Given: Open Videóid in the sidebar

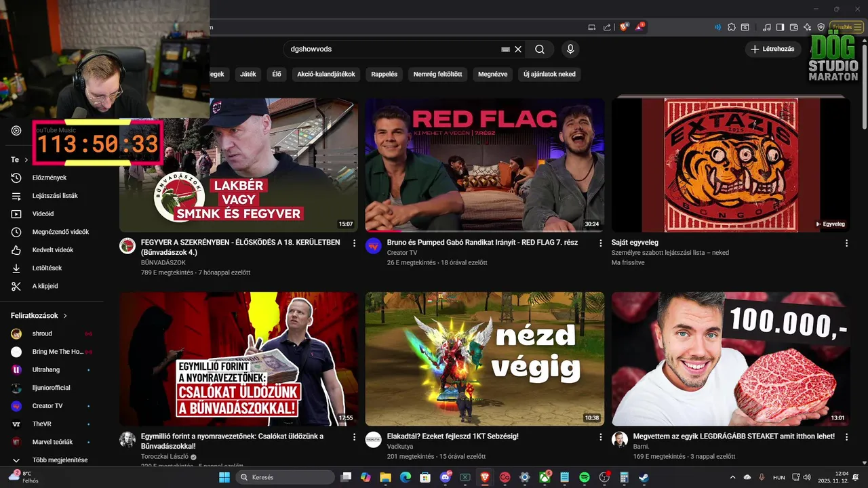Looking at the screenshot, I should point(51,213).
